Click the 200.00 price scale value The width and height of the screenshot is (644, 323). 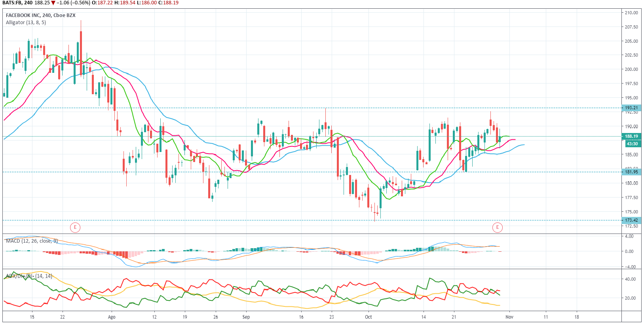coord(631,69)
